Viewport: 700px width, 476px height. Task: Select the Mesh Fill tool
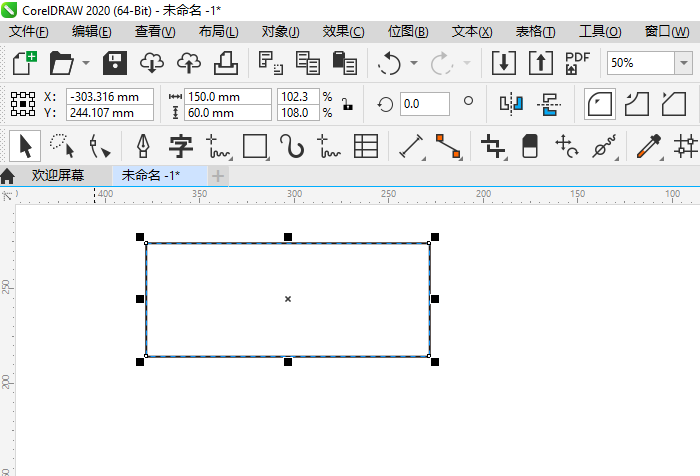[686, 146]
